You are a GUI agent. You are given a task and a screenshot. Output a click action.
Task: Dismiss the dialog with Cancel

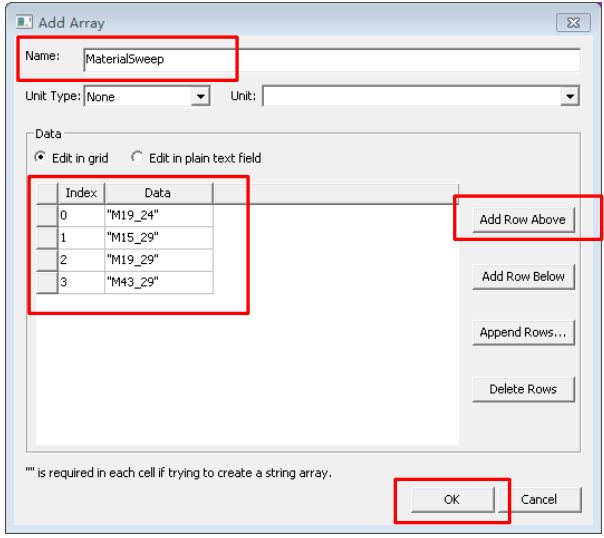point(539,500)
